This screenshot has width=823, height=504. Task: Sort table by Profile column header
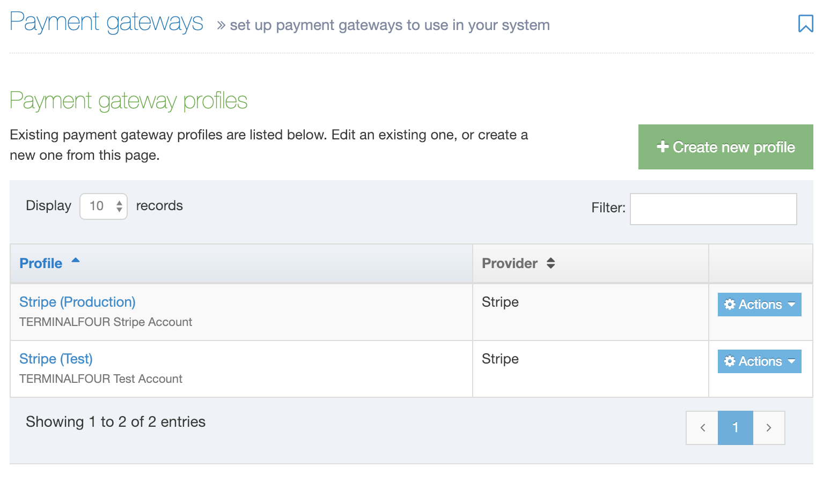point(41,263)
